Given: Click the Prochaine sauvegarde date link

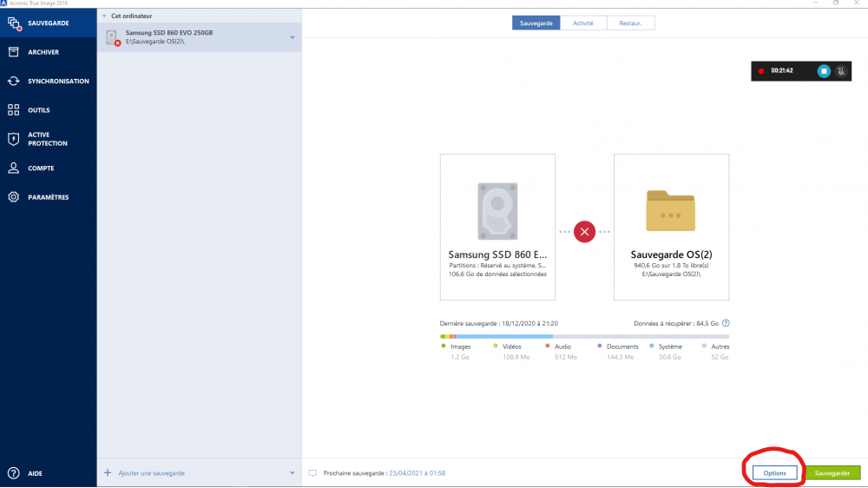Looking at the screenshot, I should (417, 473).
